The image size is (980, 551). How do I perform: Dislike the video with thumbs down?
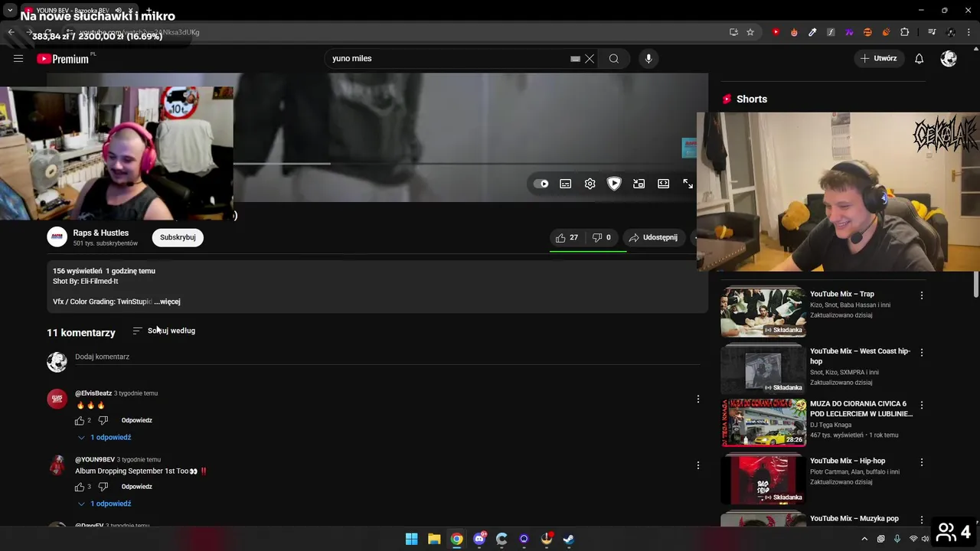[x=602, y=238]
